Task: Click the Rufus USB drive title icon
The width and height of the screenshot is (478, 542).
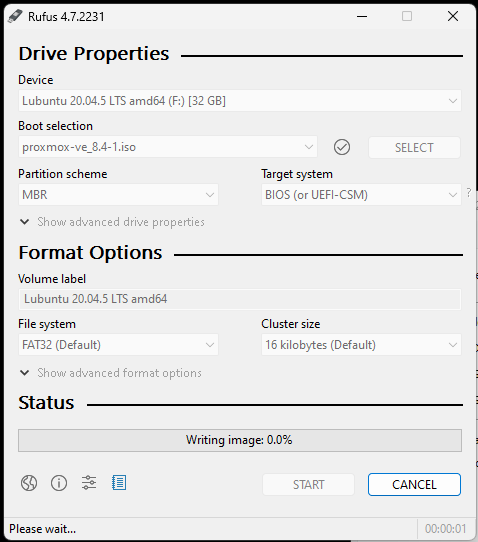Action: click(x=15, y=16)
